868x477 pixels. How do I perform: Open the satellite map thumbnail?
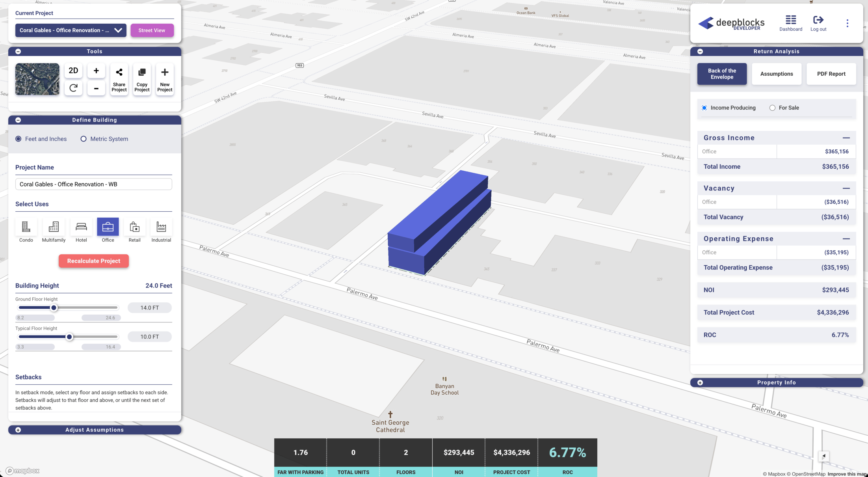coord(37,79)
